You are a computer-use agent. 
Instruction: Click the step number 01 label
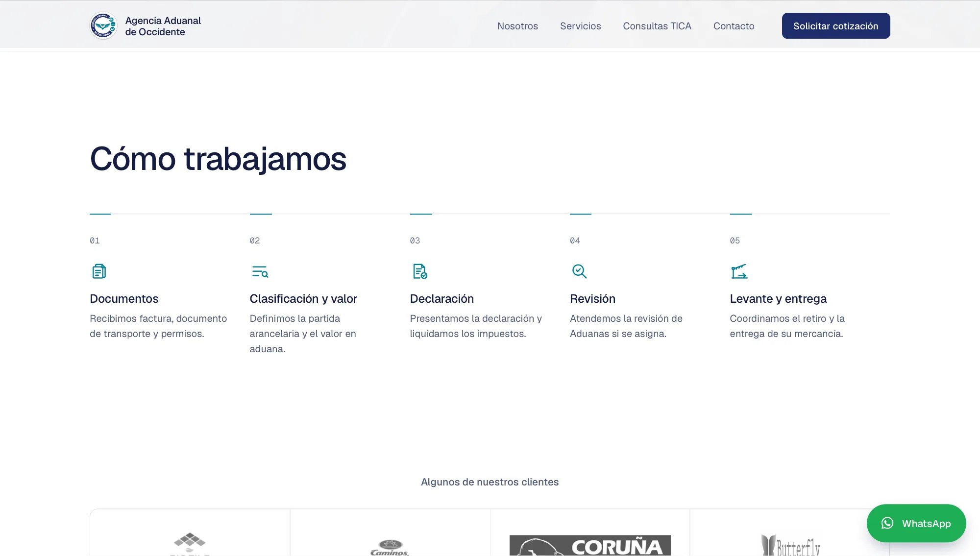click(x=95, y=241)
